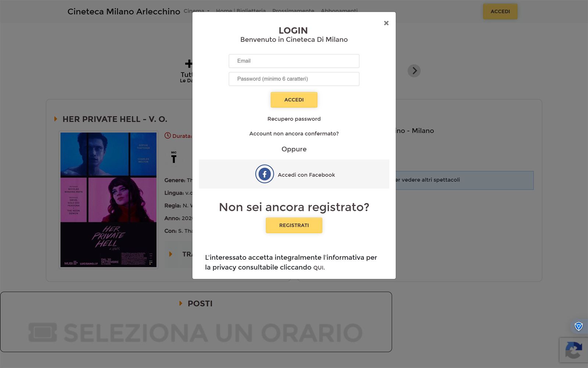Open Home | Biglietteria menu item

[241, 11]
